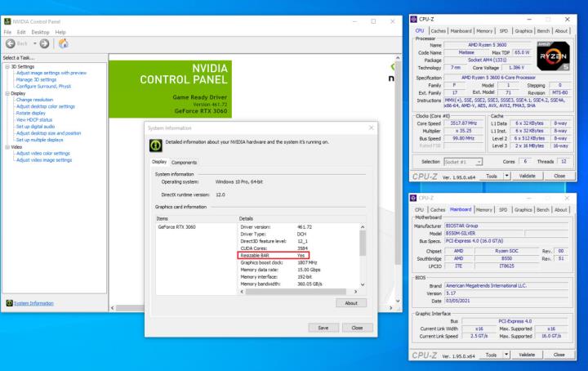The height and width of the screenshot is (371, 588).
Task: Click the Resizable BAR row
Action: [274, 256]
